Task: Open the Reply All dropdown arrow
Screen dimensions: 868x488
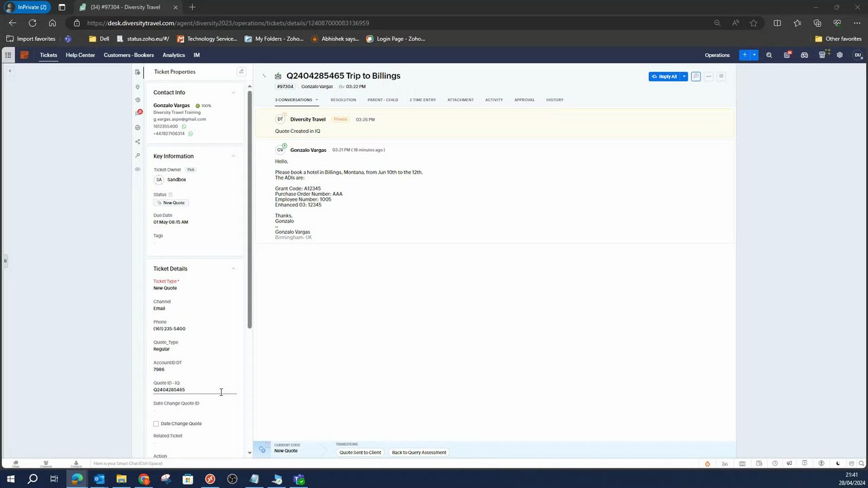Action: click(684, 77)
